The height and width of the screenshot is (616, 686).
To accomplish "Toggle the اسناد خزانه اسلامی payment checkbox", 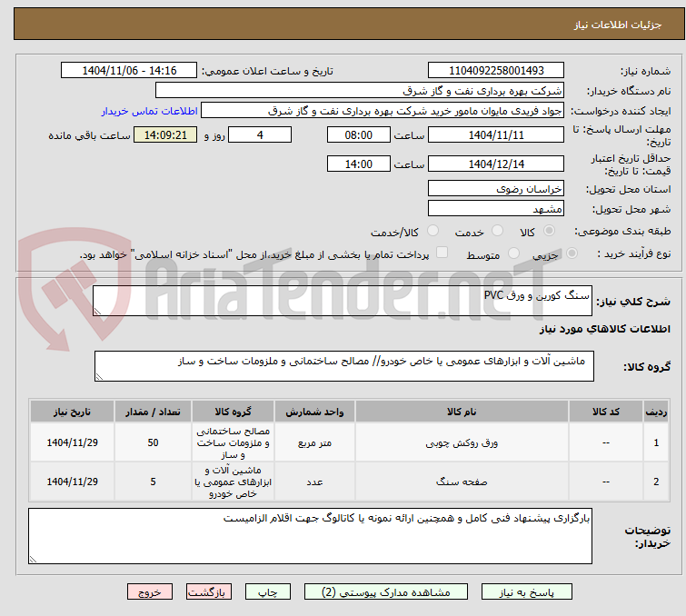I will tap(442, 252).
